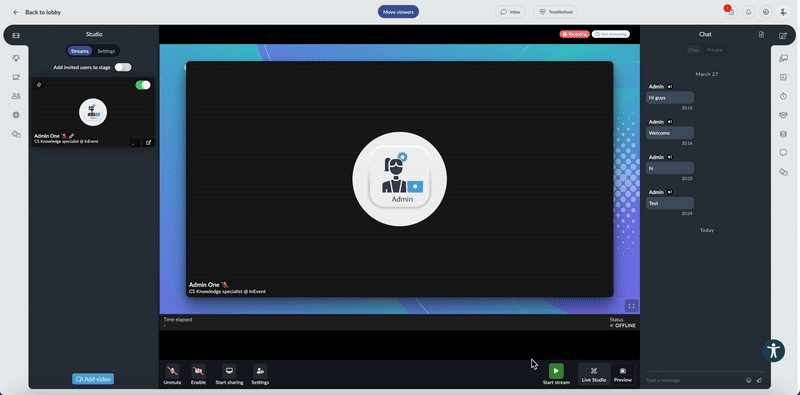Switch to the Studio Settings tab
800x395 pixels.
106,51
